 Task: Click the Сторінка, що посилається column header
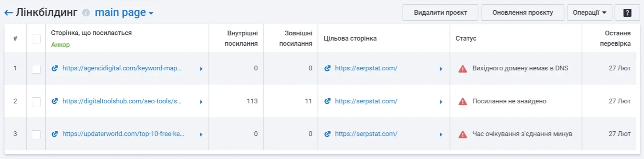pos(91,33)
